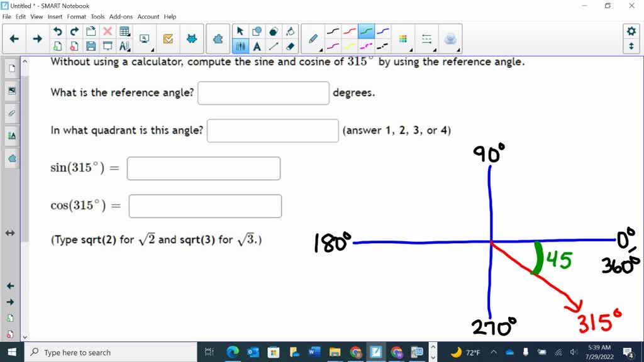644x362 pixels.
Task: Open the pen color palette swatch
Action: pos(402,39)
